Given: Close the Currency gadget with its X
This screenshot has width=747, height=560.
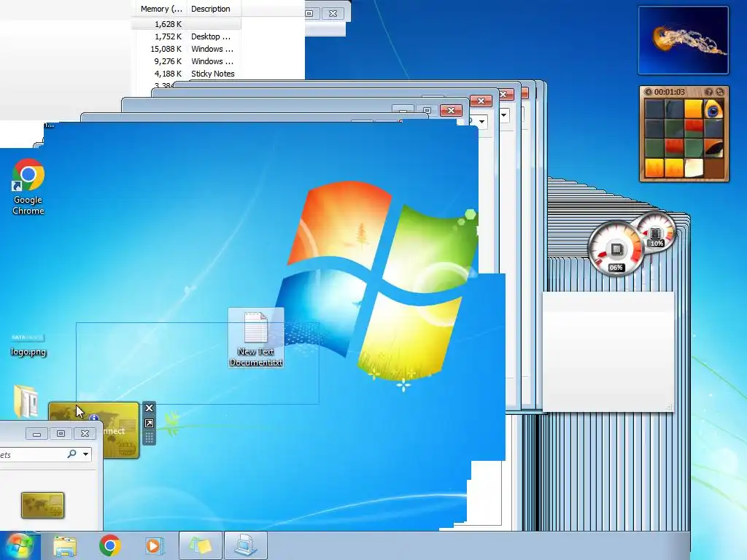Looking at the screenshot, I should [149, 408].
